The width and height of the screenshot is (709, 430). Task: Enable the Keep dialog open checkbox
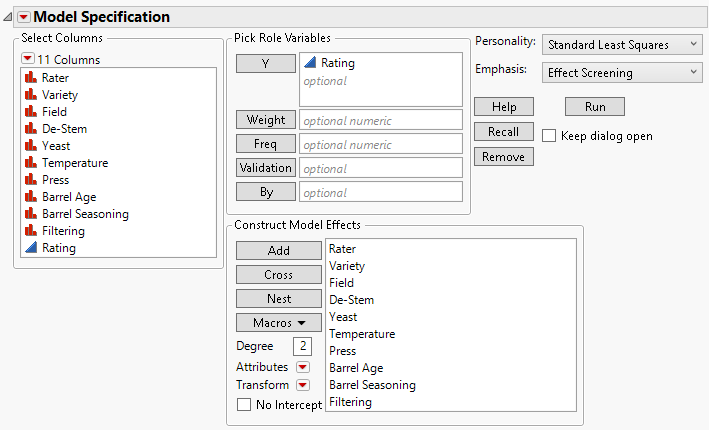[549, 135]
